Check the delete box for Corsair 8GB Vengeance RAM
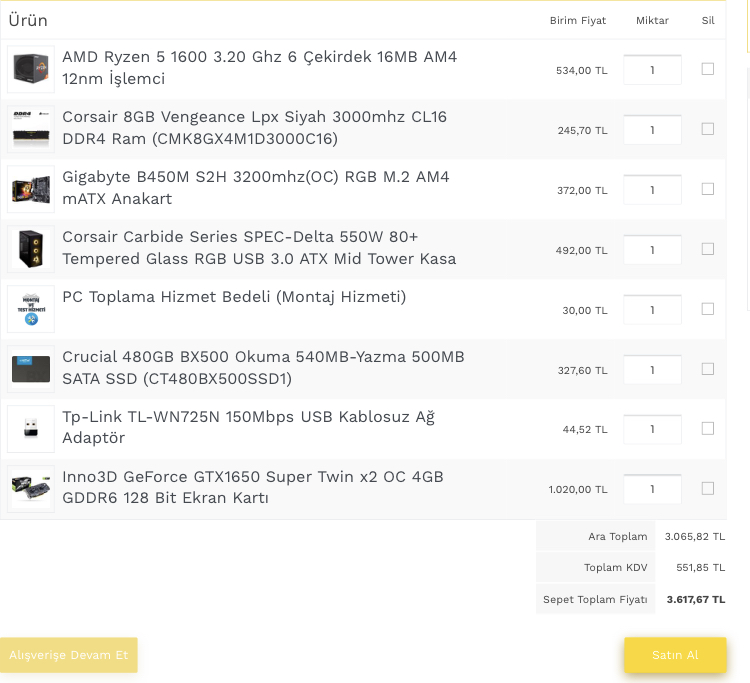 707,129
